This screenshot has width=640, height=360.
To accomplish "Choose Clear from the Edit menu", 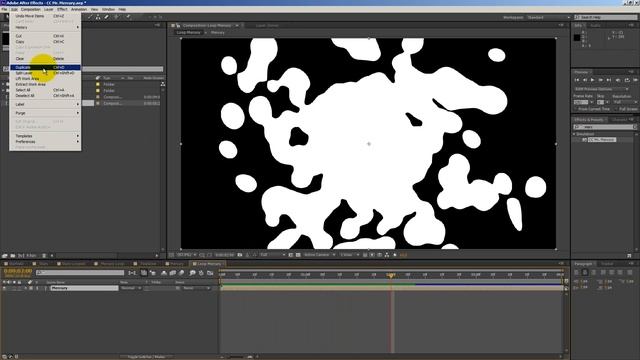I will click(45, 59).
